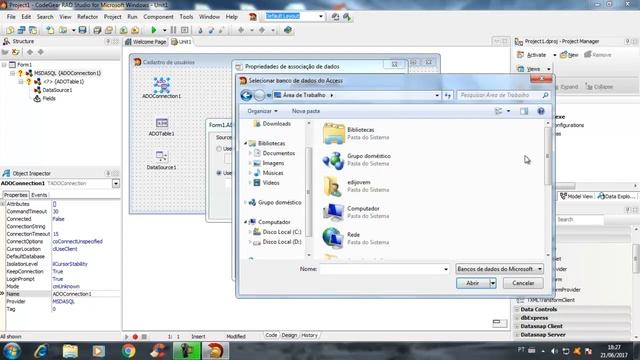
Task: Switch to Welcome Page tab
Action: point(146,42)
